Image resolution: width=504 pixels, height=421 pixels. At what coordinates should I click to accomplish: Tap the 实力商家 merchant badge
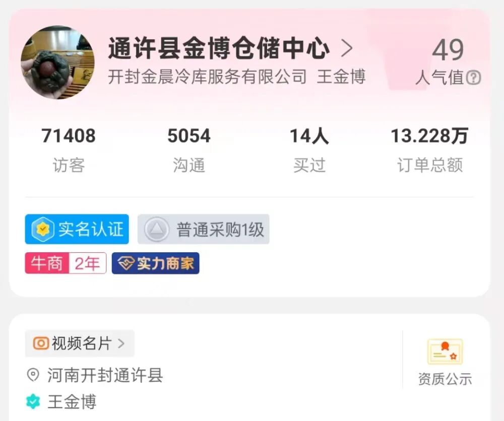point(156,263)
